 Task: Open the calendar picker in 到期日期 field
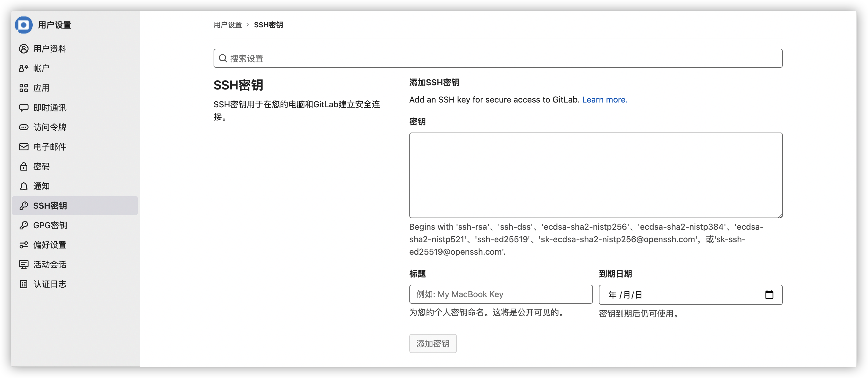click(x=769, y=295)
